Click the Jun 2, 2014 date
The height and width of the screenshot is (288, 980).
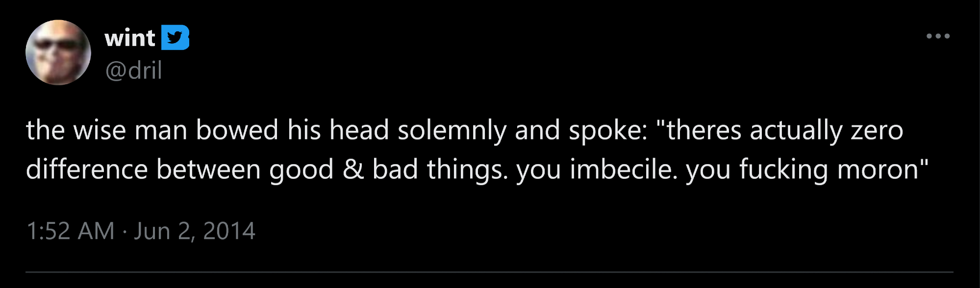[x=195, y=231]
